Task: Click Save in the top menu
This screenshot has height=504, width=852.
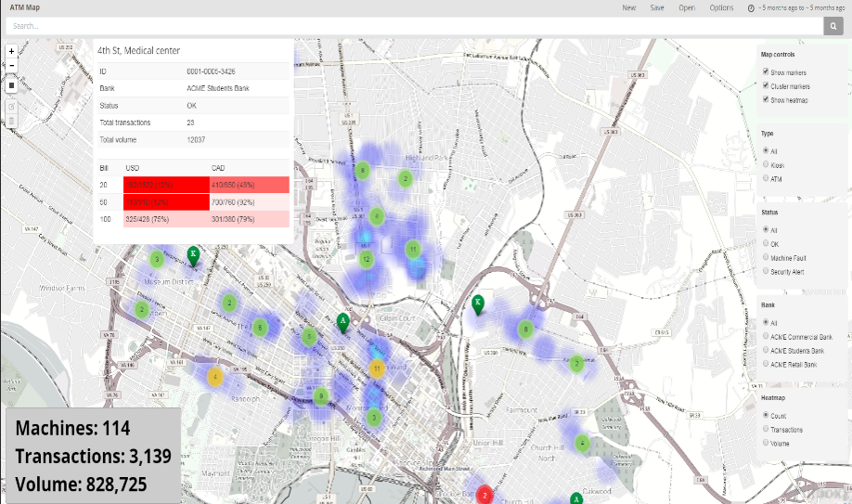Action: pos(657,7)
